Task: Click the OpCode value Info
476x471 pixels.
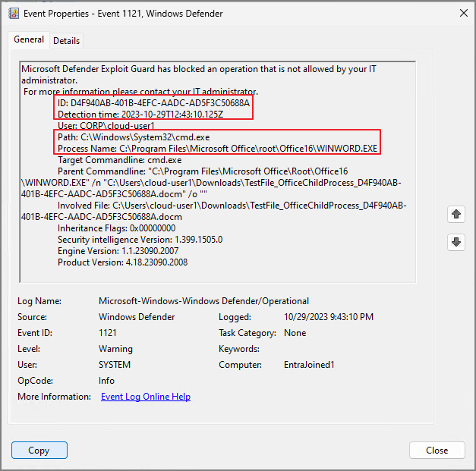Action: point(106,381)
